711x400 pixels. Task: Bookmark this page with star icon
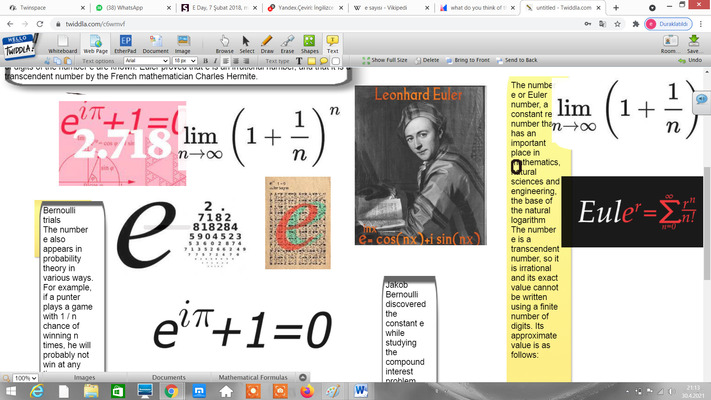617,24
